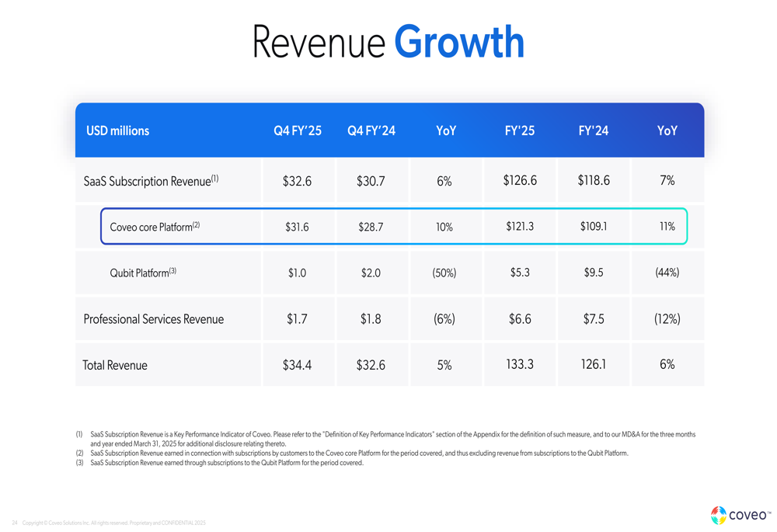The height and width of the screenshot is (532, 777).
Task: Click the YoY header beside Q4 FY'24
Action: [x=446, y=130]
